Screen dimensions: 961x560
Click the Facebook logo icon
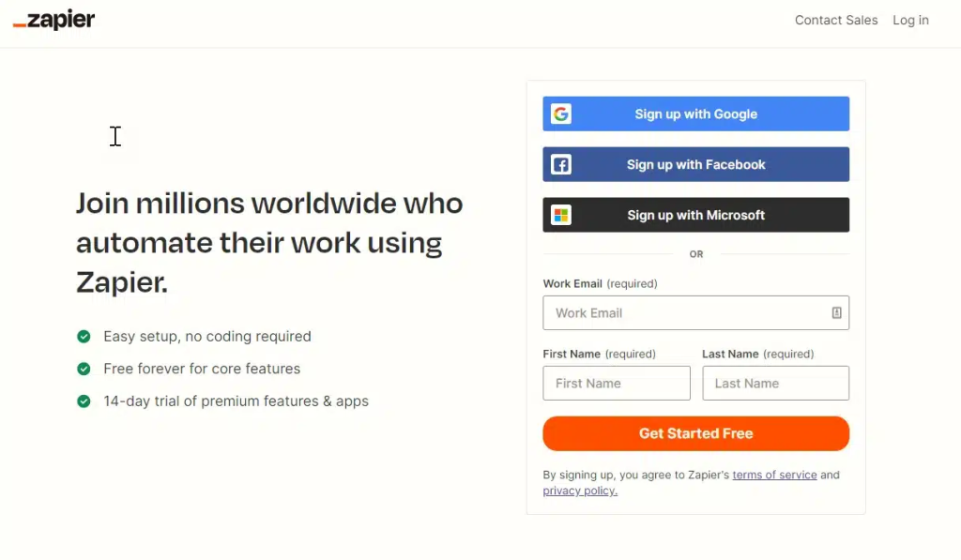click(x=561, y=165)
